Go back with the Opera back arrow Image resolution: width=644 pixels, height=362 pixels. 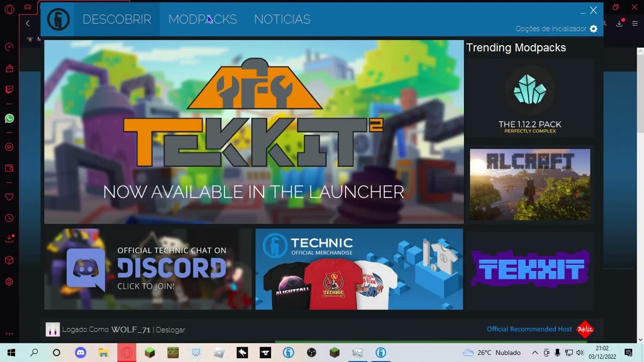coord(28,23)
